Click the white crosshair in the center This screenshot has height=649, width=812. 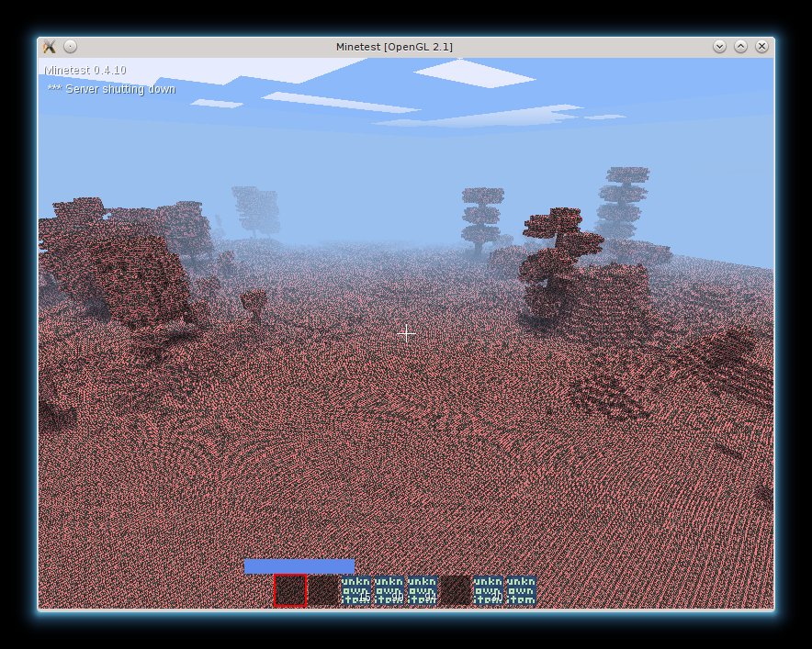click(406, 334)
